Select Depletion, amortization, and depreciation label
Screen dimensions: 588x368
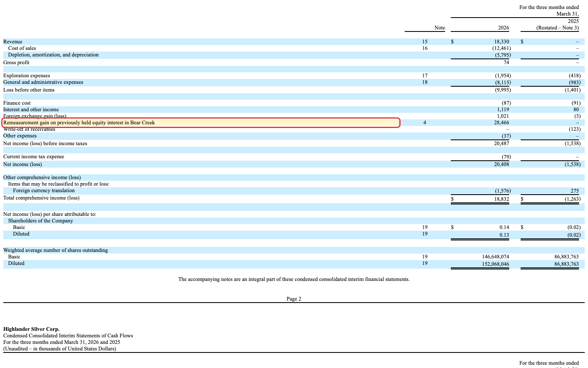(x=53, y=55)
